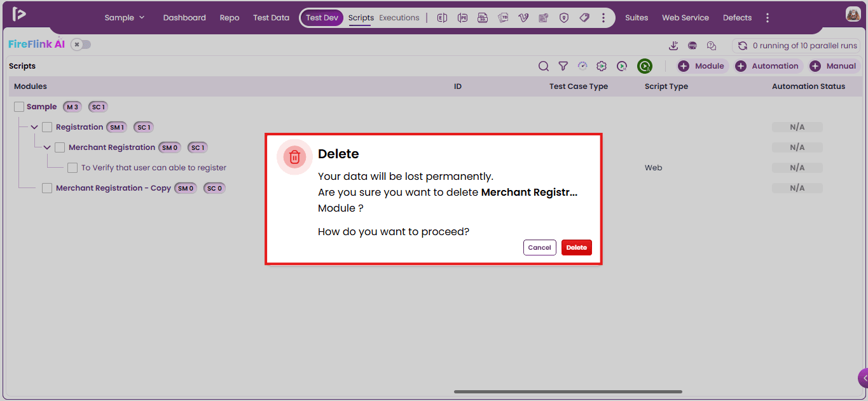Check the Sample root checkbox
868x401 pixels.
tap(19, 107)
